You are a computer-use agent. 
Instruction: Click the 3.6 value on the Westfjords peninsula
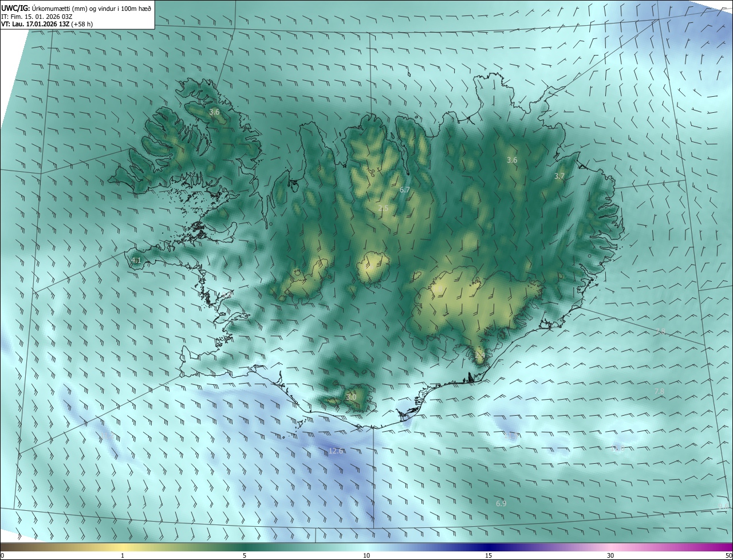click(x=214, y=112)
